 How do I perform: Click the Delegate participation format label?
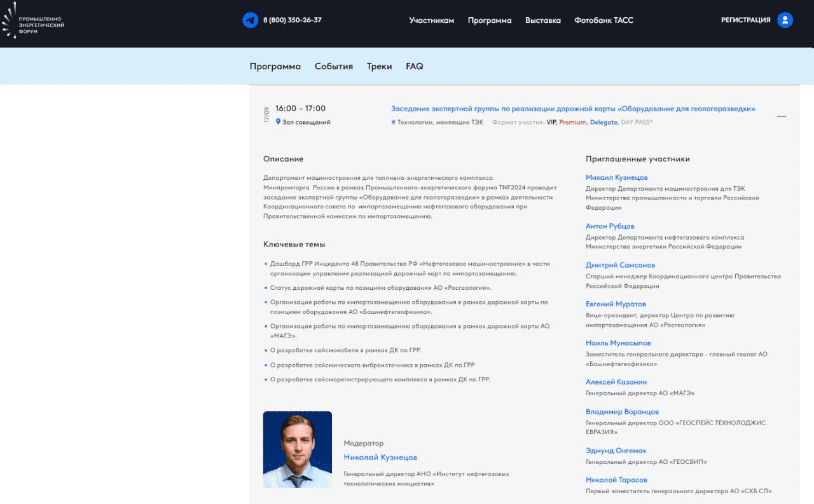604,122
